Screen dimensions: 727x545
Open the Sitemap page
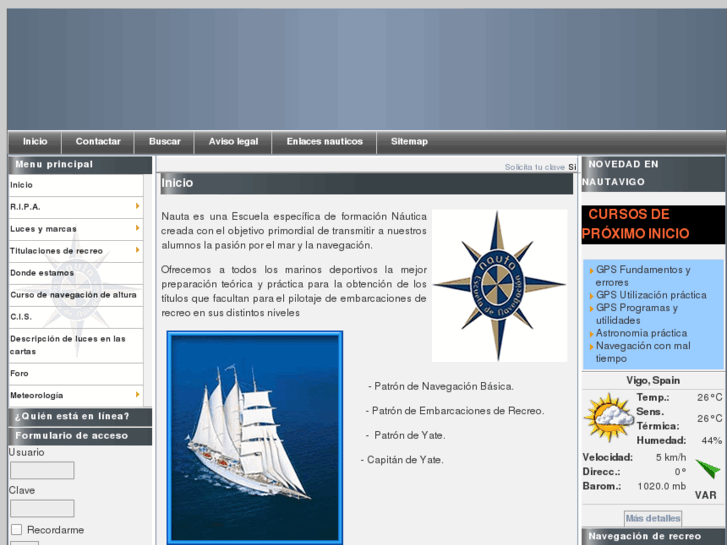[x=409, y=141]
